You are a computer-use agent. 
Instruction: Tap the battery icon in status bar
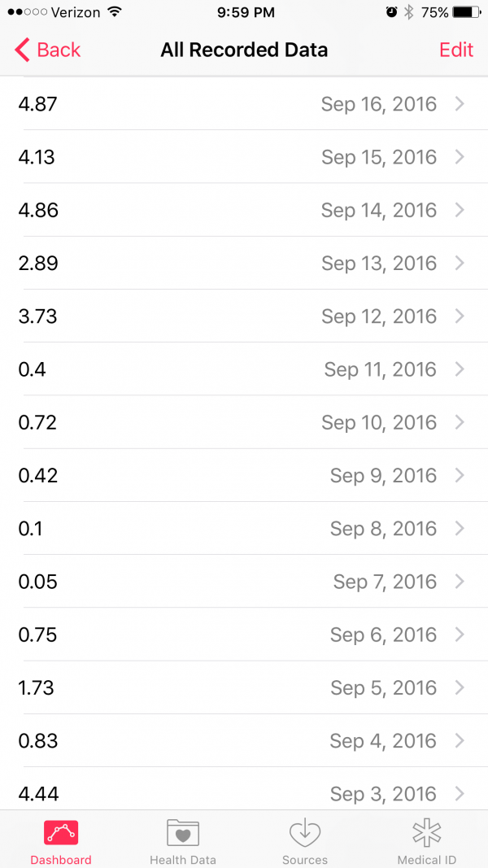(466, 12)
